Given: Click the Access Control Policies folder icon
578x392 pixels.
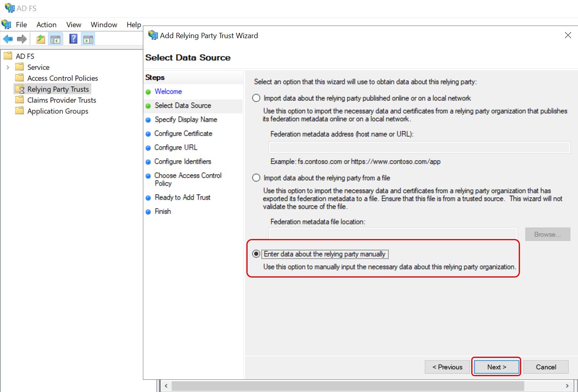Looking at the screenshot, I should [19, 78].
